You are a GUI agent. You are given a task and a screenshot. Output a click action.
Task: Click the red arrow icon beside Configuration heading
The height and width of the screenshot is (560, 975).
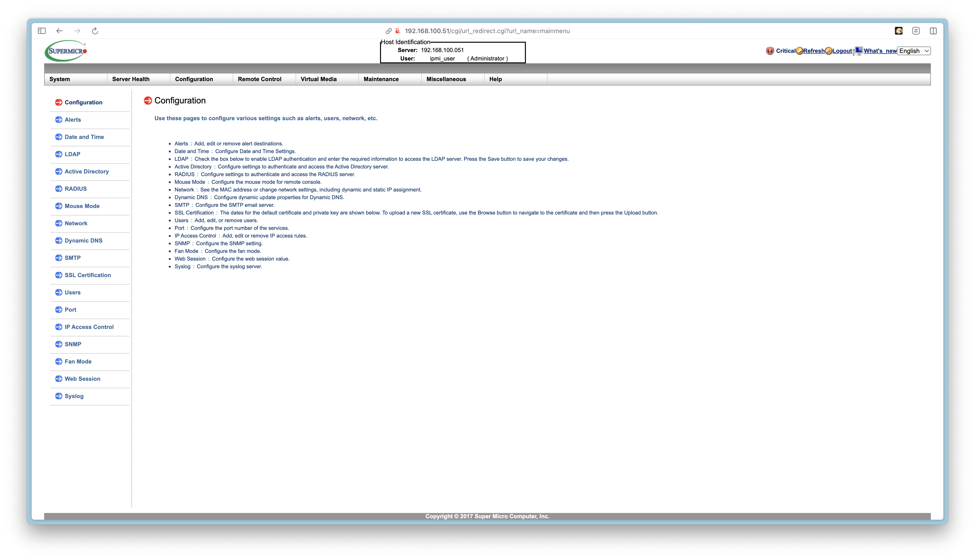point(148,101)
